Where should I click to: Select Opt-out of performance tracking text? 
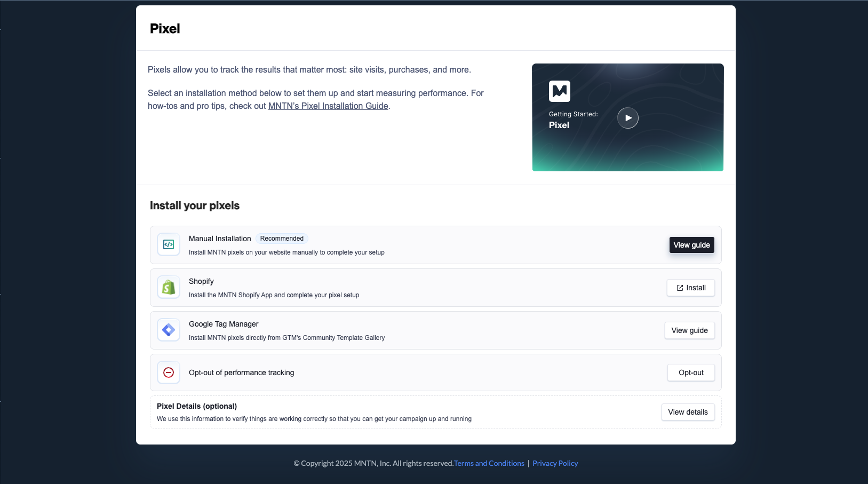pos(241,372)
